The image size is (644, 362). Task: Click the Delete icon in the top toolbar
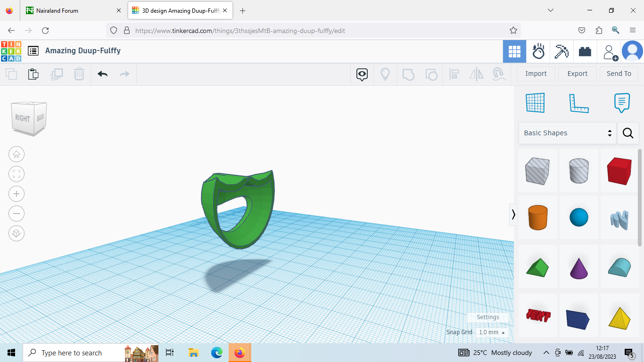pyautogui.click(x=79, y=74)
